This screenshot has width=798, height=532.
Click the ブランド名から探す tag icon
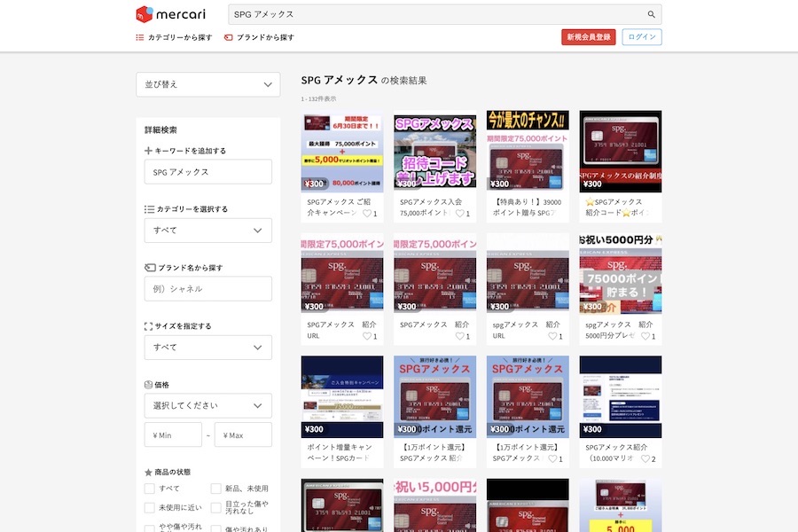[150, 268]
